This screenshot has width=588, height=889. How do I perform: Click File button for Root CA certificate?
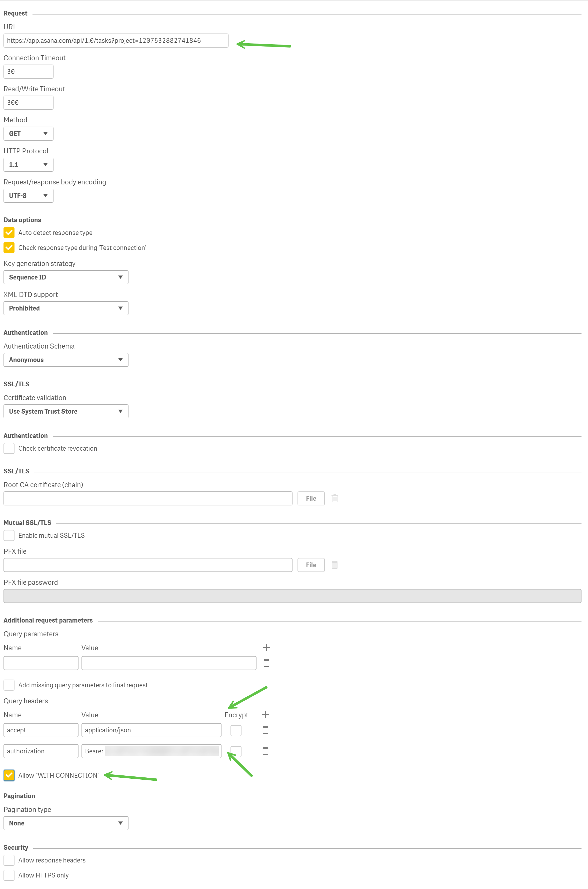311,498
